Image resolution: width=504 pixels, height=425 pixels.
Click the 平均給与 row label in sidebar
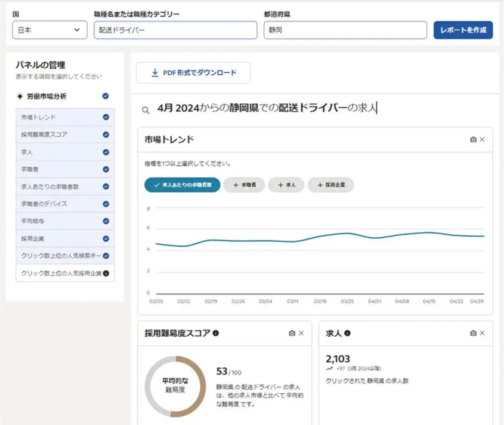[33, 221]
